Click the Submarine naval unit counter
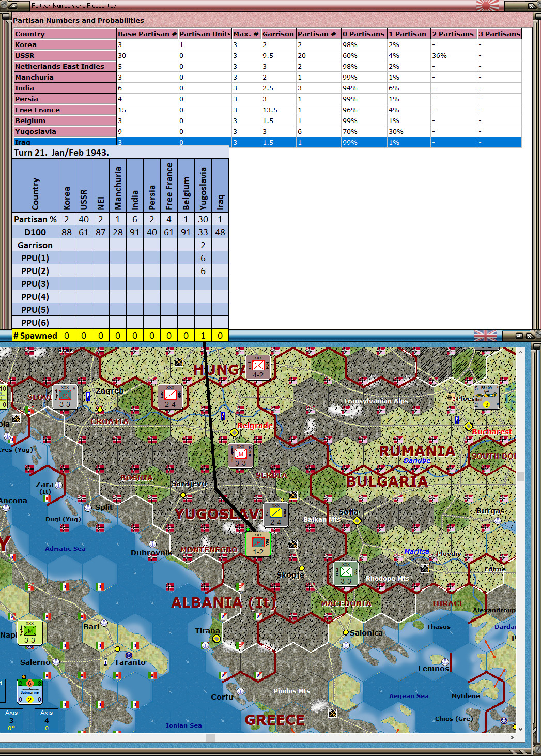Image resolution: width=541 pixels, height=756 pixels. point(29,691)
